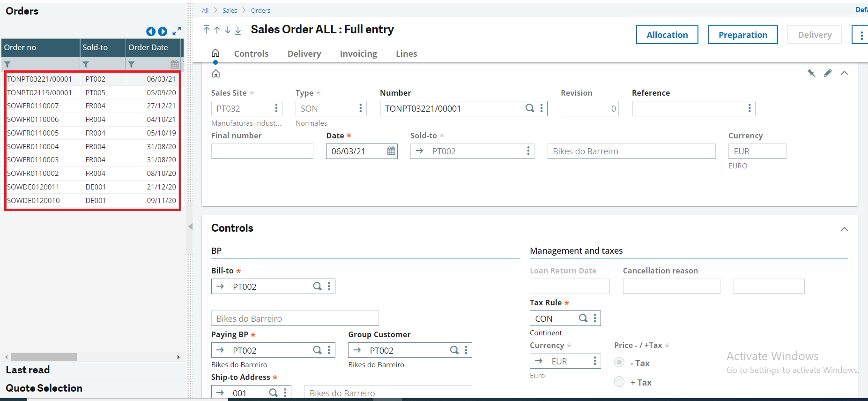Filter the Order no column

(x=7, y=64)
